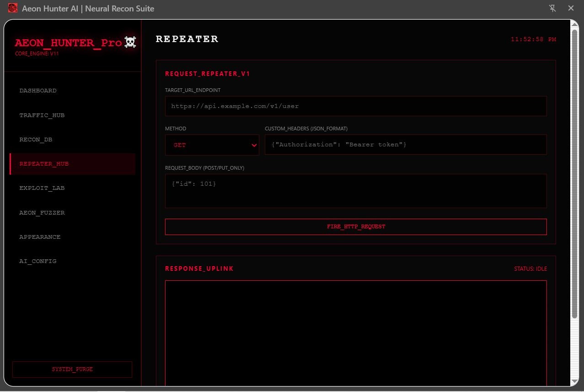Focus the CUSTOM_HEADERS JSON input
The image size is (584, 392).
(406, 145)
